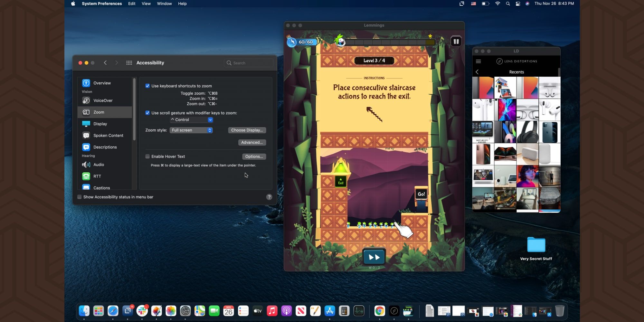Open Control Center in menu bar
This screenshot has height=322, width=644.
pos(518,4)
